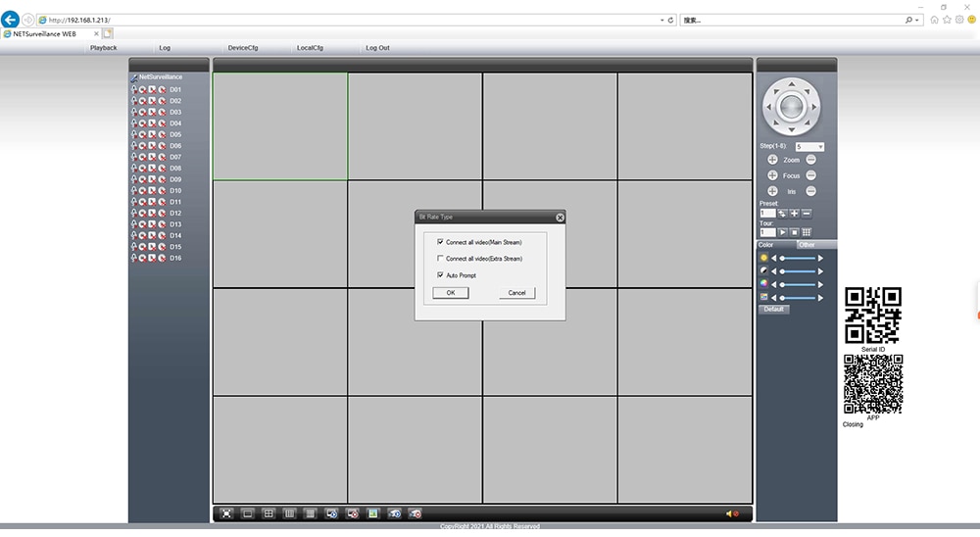980x537 pixels.
Task: Open the DeviceCfg menu
Action: (242, 47)
